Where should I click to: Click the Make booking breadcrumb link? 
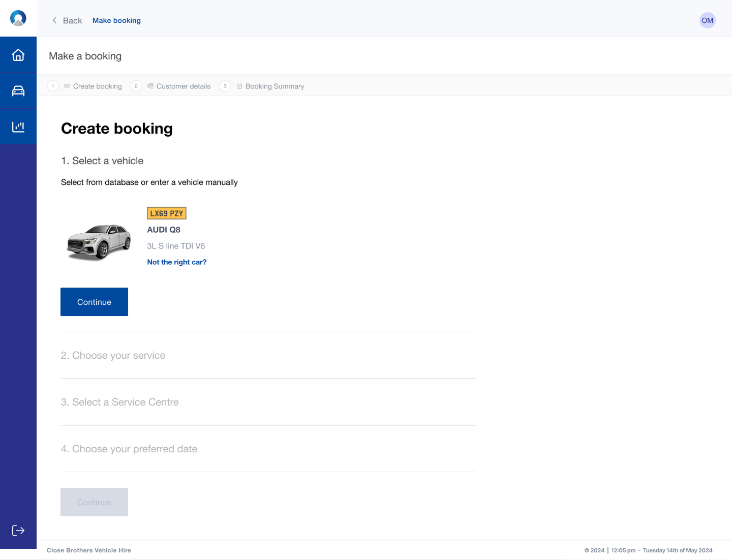point(116,20)
